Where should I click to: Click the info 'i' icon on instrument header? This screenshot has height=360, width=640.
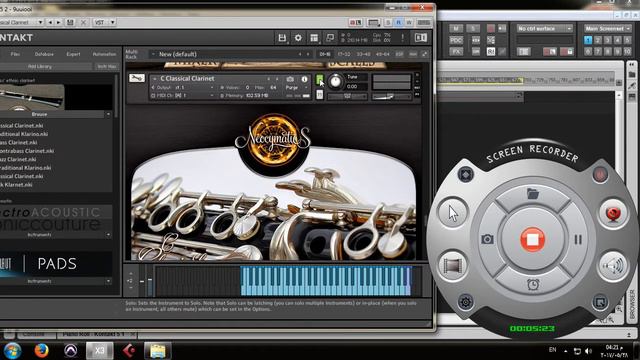[x=304, y=79]
